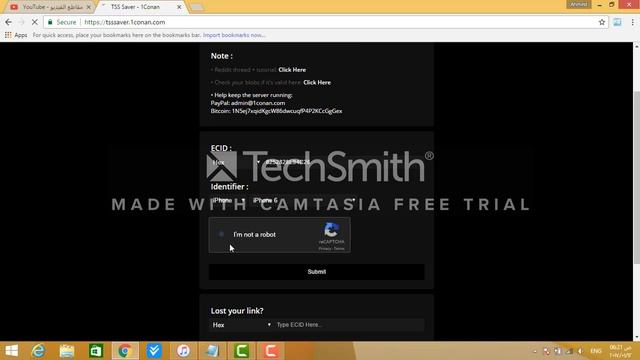The image size is (640, 360).
Task: Open the iPhone device type dropdown
Action: click(x=228, y=200)
